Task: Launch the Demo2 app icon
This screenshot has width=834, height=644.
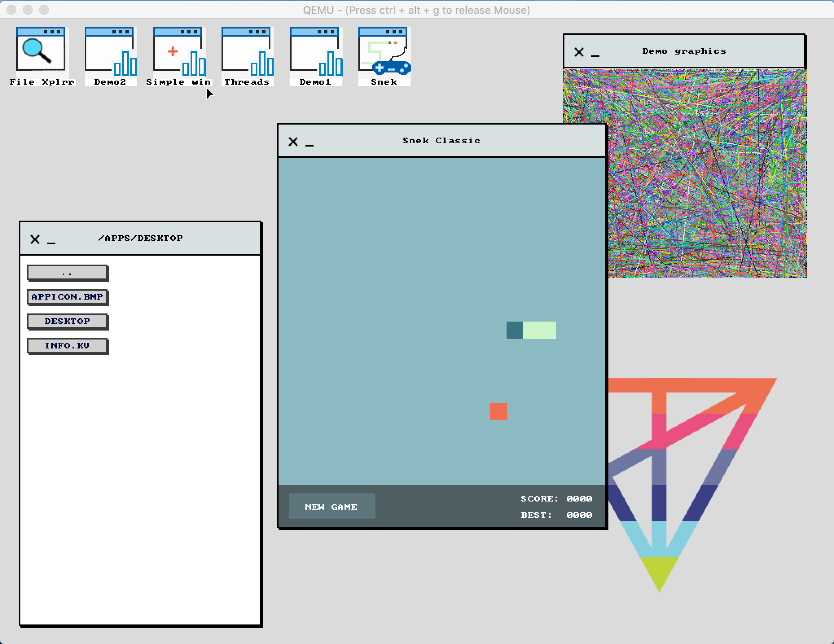Action: 110,53
